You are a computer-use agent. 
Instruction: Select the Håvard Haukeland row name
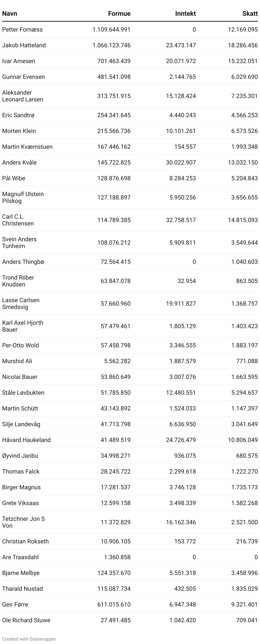26,440
